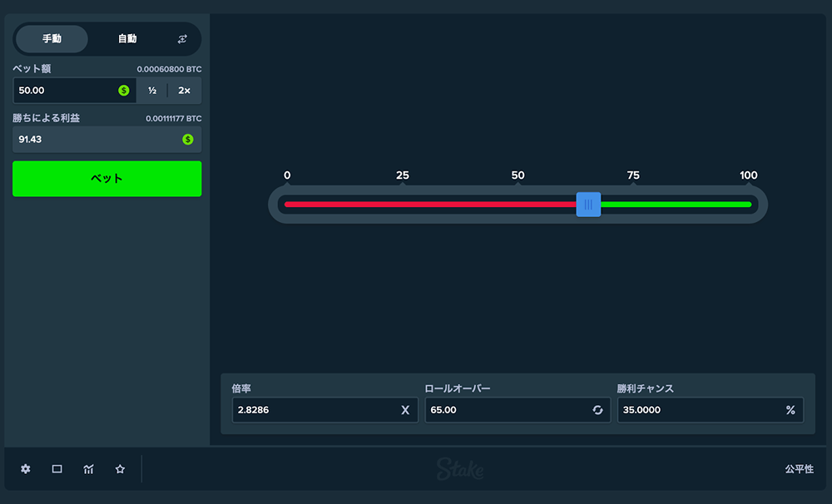Image resolution: width=832 pixels, height=504 pixels.
Task: Double the bet with 2× button
Action: pos(184,90)
